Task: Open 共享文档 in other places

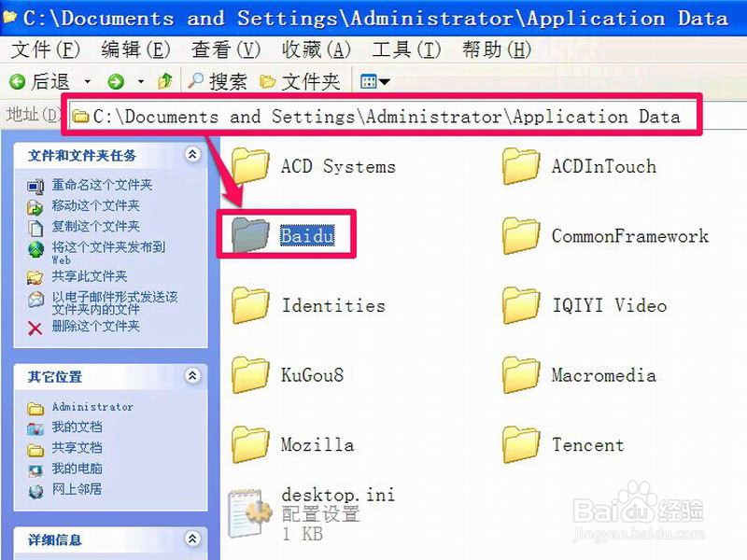Action: 78,448
